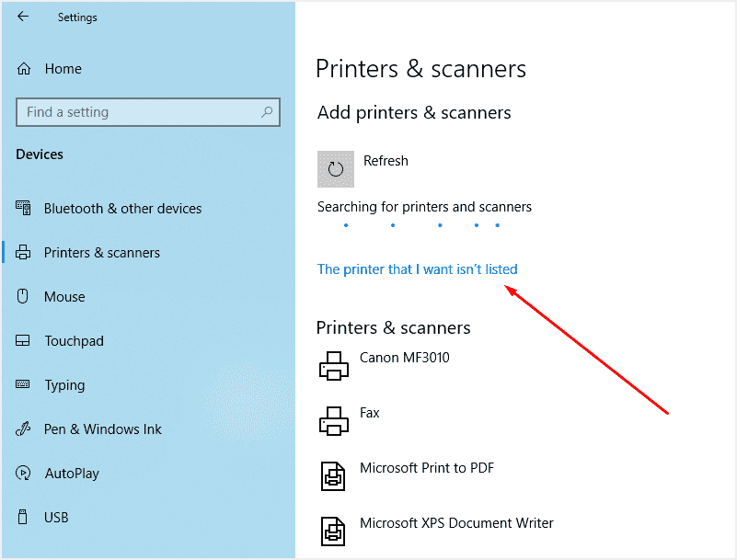The width and height of the screenshot is (737, 560).
Task: Click the magnifier search icon
Action: pyautogui.click(x=267, y=112)
